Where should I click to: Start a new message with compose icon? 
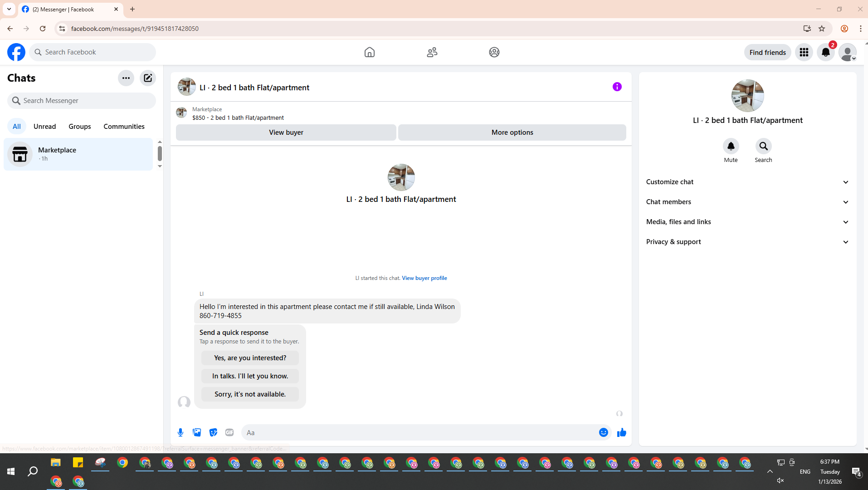point(148,78)
